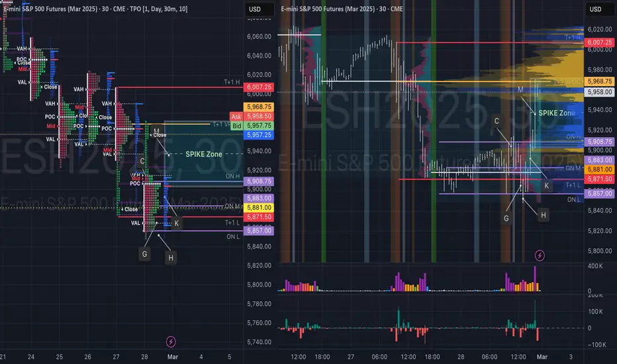Click date 24 on the TPO time axis

pyautogui.click(x=31, y=357)
